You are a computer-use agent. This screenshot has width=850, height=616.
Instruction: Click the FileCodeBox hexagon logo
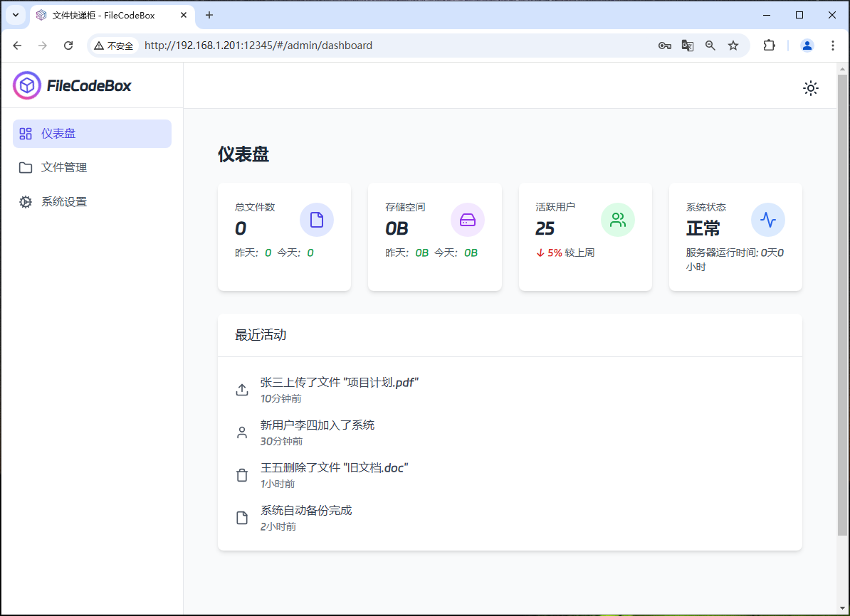point(26,85)
